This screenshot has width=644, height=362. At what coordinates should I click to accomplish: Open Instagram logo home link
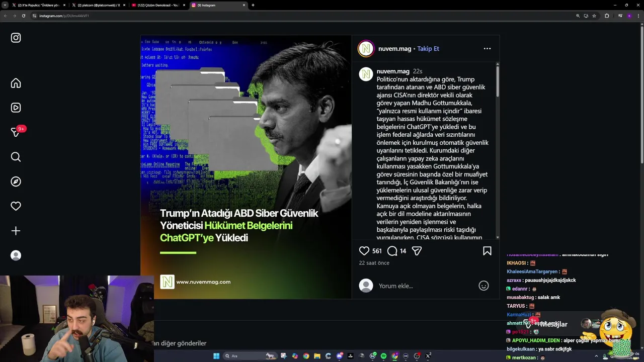(16, 38)
